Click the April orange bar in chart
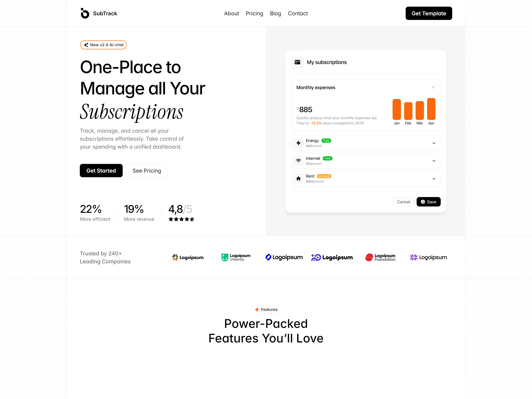Image resolution: width=532 pixels, height=399 pixels. 431,109
